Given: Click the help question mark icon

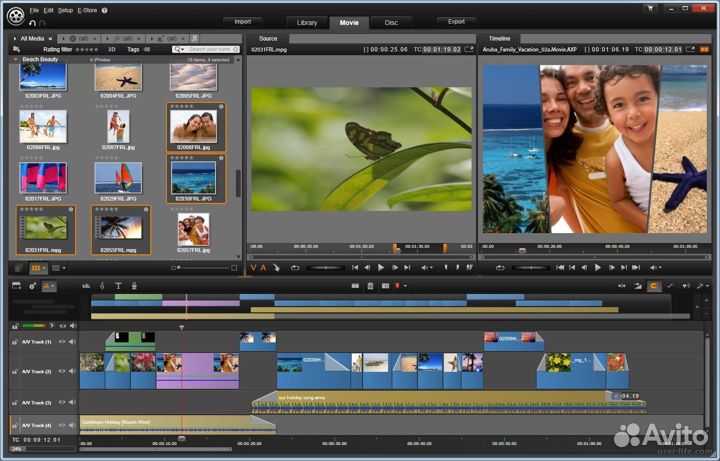Looking at the screenshot, I should pos(105,11).
